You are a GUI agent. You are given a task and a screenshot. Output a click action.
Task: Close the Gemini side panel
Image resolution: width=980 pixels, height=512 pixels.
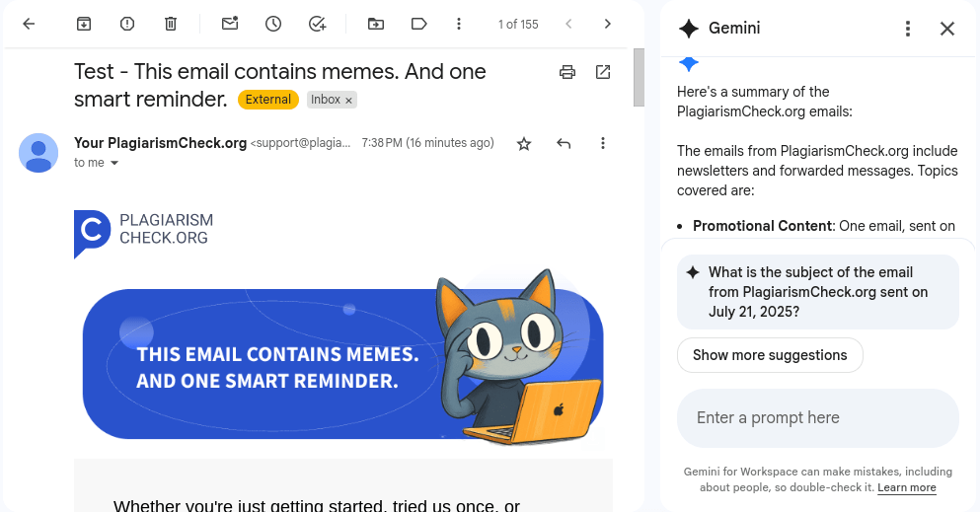click(947, 28)
